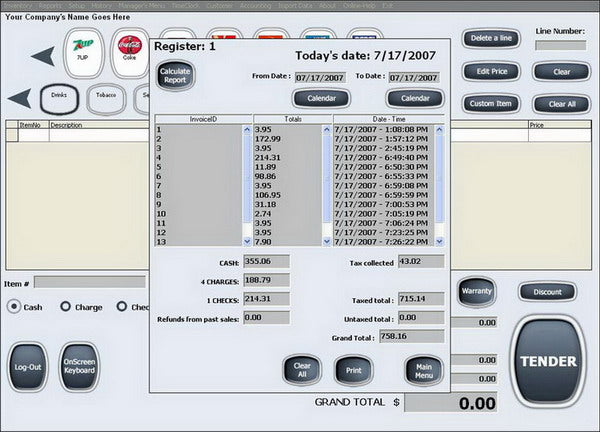
Task: Click the upper left arrow beside 7UP
Action: [x=43, y=56]
